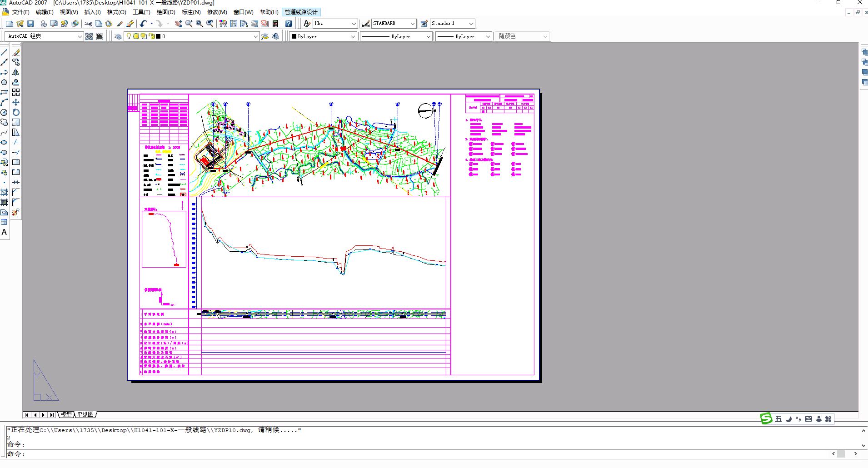
Task: Click the Erase tool icon
Action: click(16, 52)
